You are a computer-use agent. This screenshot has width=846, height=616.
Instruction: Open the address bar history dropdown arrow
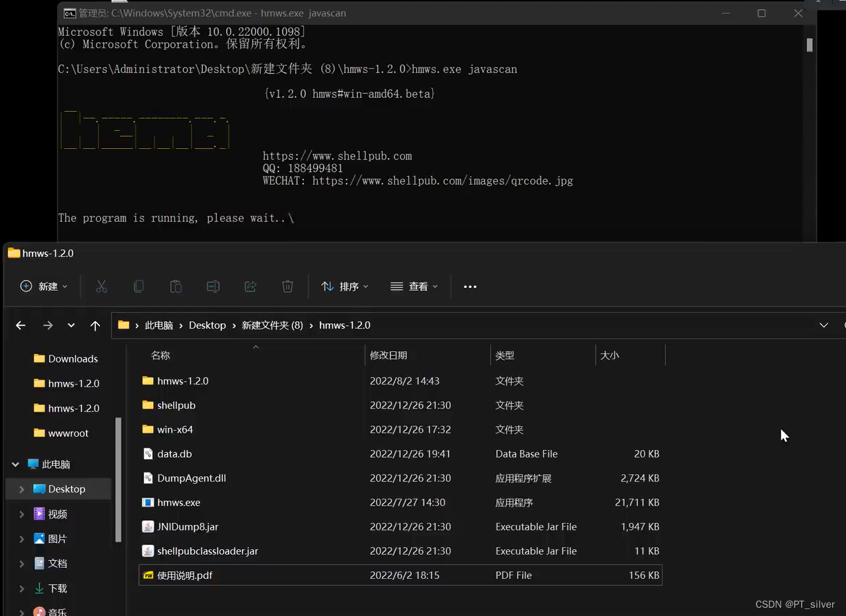tap(824, 325)
